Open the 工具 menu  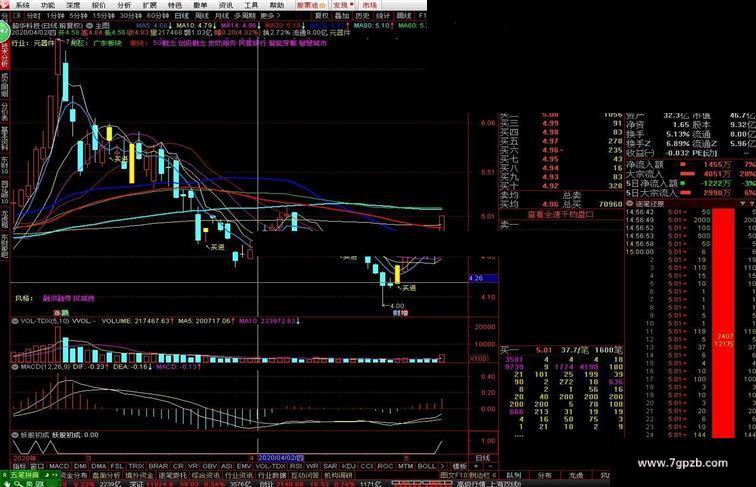[x=251, y=5]
